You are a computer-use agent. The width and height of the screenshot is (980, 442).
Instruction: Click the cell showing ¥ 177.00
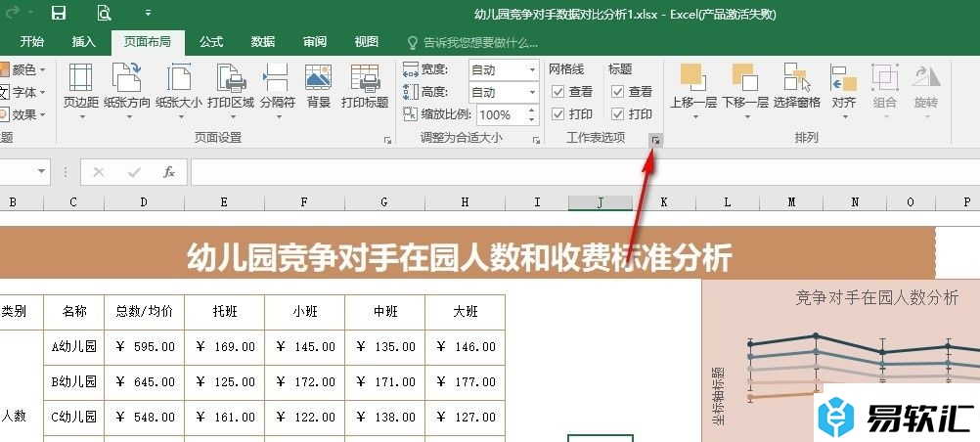465,382
